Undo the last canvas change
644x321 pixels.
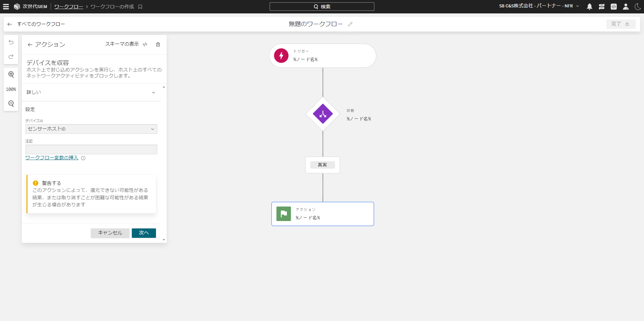[x=11, y=42]
